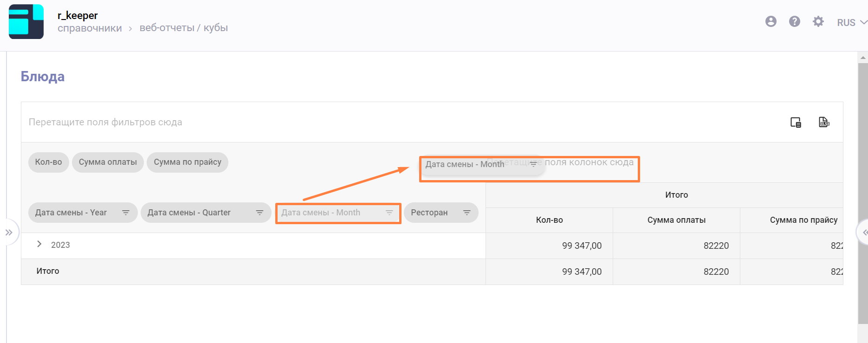The image size is (868, 343).
Task: Open the help question mark icon
Action: click(x=794, y=22)
